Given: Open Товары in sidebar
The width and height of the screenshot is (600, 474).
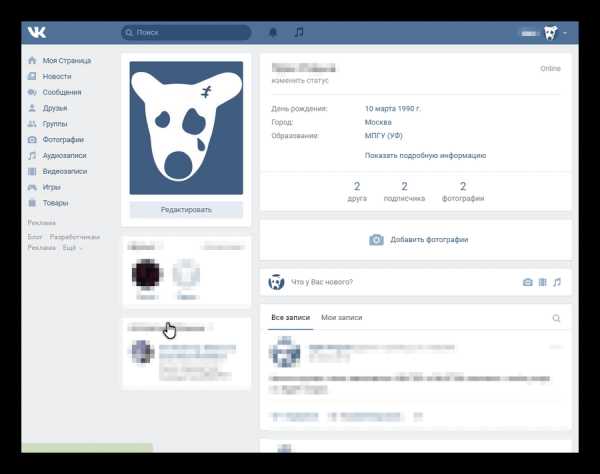Looking at the screenshot, I should [x=55, y=203].
